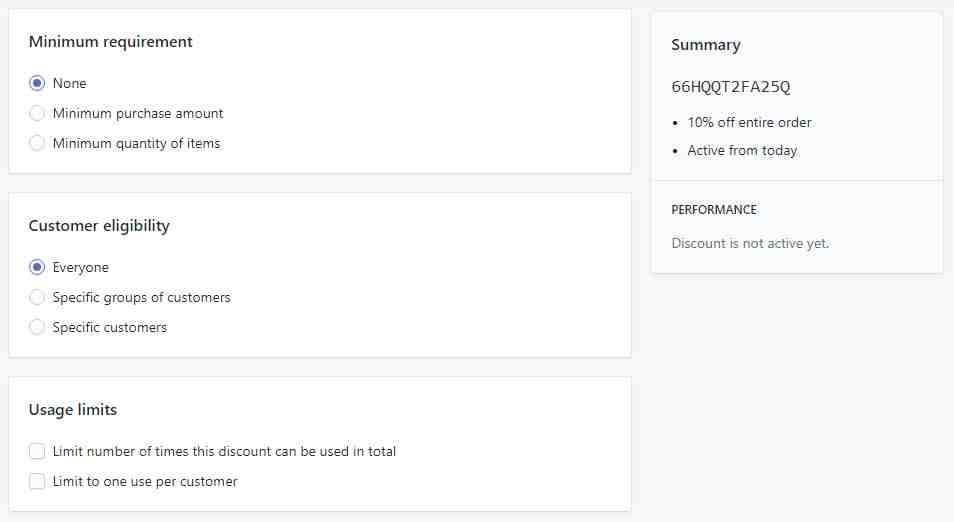Click the "Limit to one use per customer" label text
This screenshot has height=522, width=954.
click(x=145, y=482)
